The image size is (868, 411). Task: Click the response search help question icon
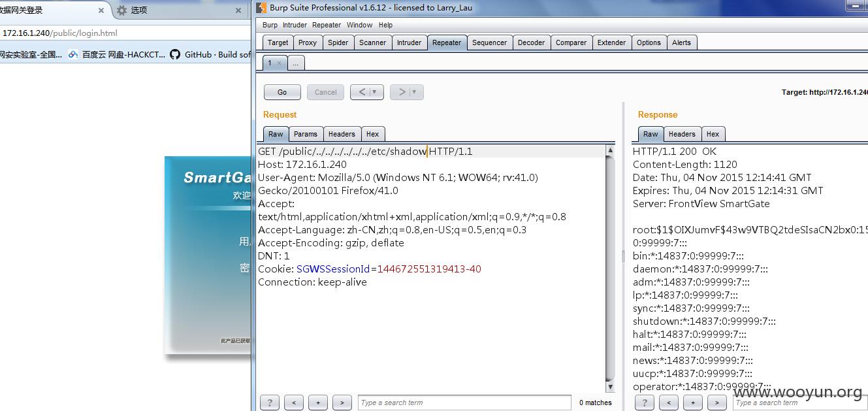coord(645,403)
